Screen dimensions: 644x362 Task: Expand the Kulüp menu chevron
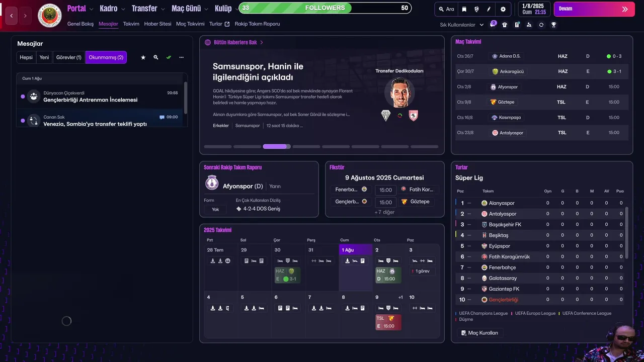[237, 9]
